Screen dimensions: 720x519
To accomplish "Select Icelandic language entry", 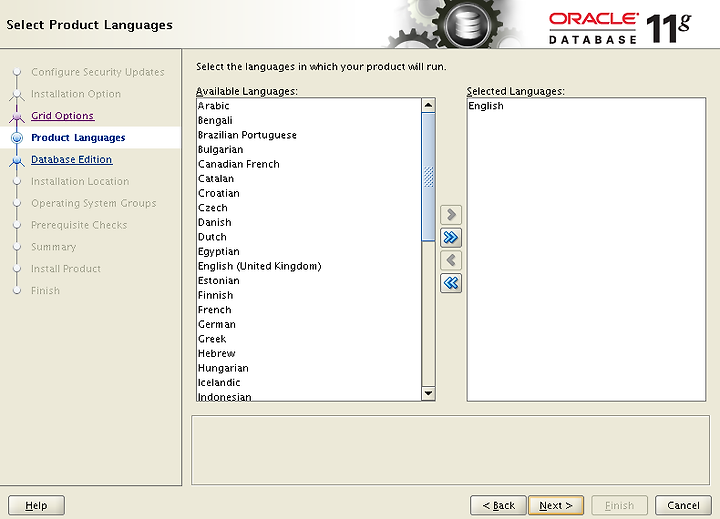I will [309, 383].
